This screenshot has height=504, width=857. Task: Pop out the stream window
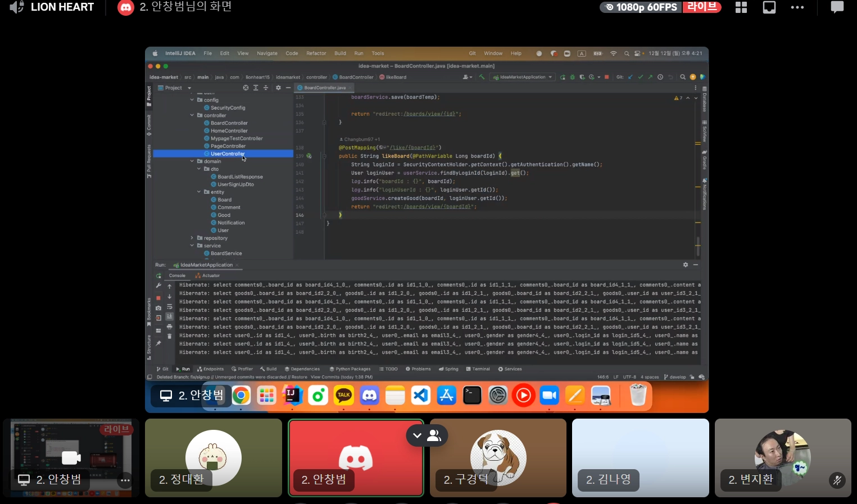coord(769,7)
